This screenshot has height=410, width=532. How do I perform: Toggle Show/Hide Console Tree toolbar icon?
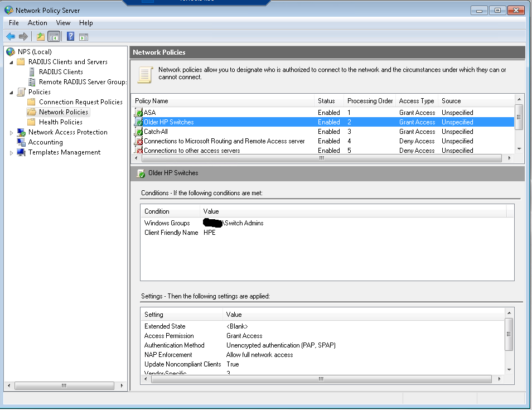pyautogui.click(x=54, y=37)
